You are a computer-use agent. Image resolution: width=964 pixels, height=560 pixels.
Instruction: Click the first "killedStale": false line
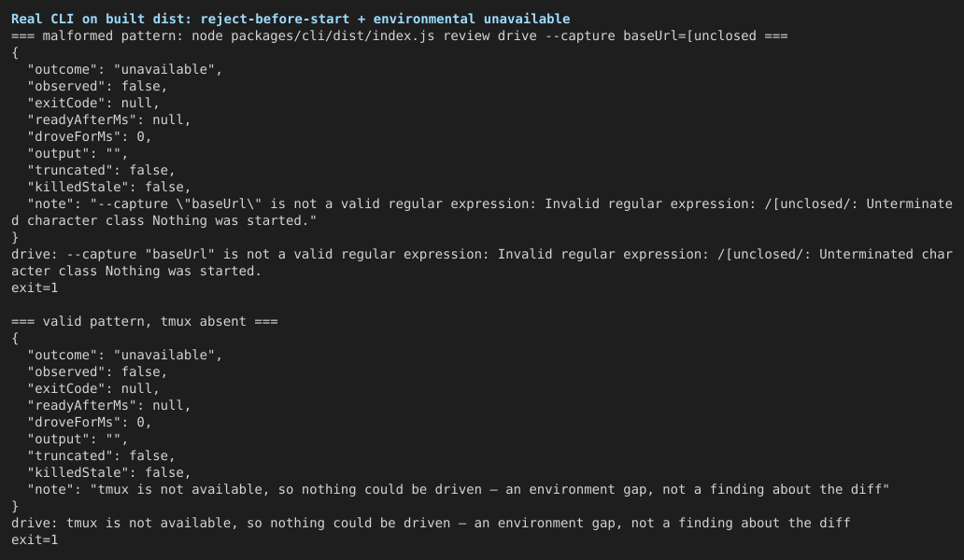click(x=108, y=187)
